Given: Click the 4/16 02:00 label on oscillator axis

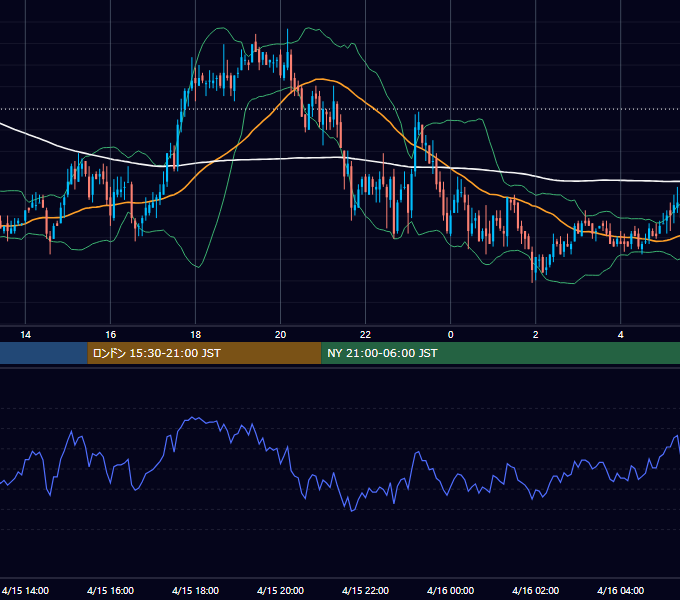Looking at the screenshot, I should click(x=535, y=590).
